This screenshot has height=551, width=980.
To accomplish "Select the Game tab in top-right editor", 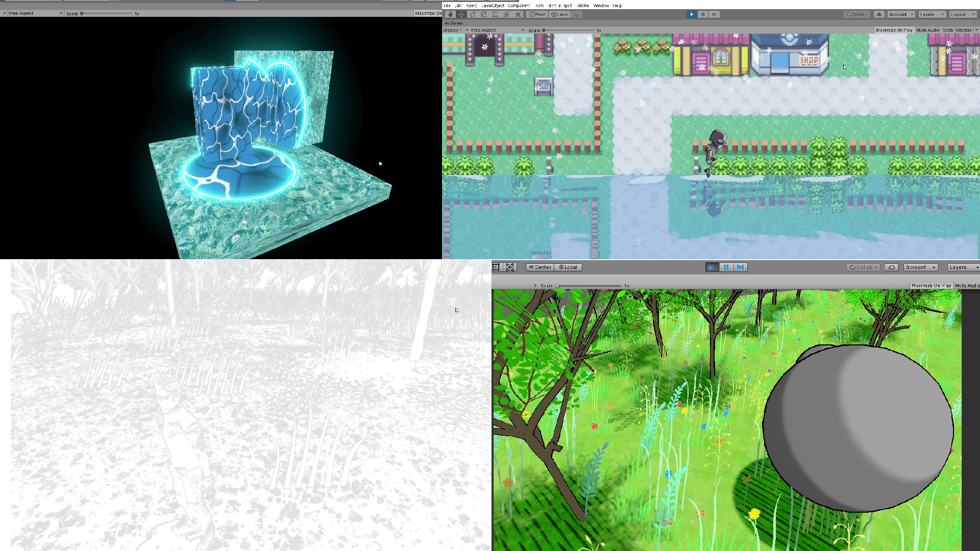I will 454,23.
